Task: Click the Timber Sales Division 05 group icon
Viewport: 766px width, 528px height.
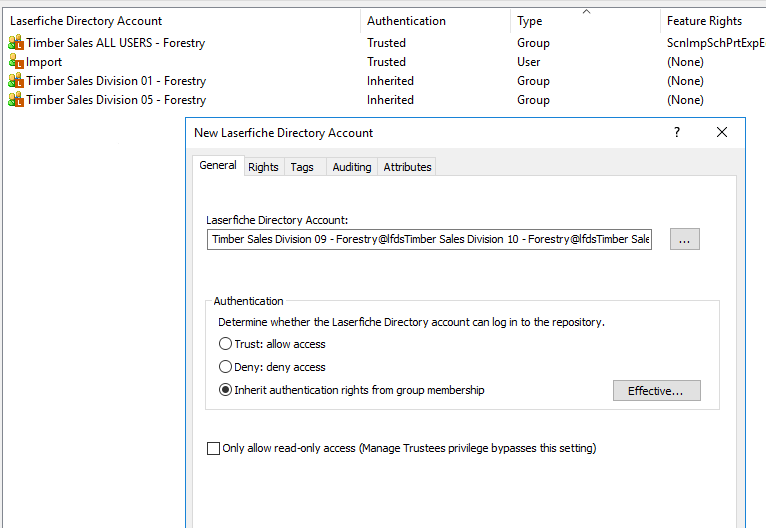Action: click(x=16, y=100)
